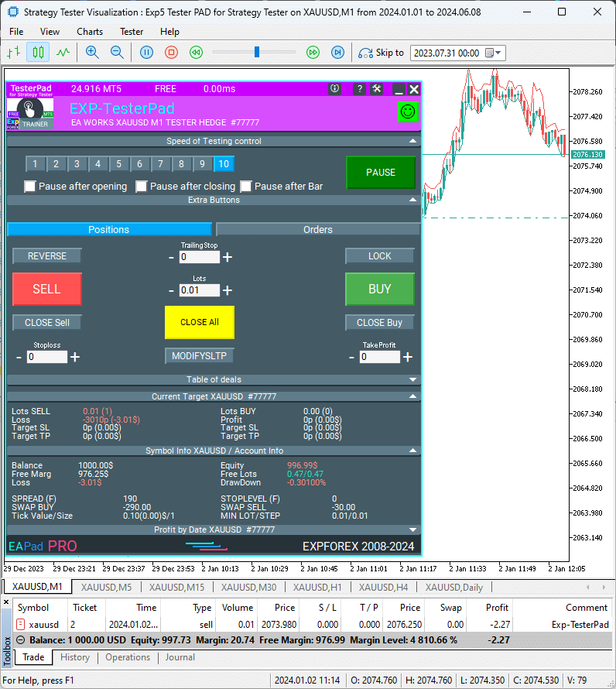Click the yellow CLOSE All button
Image resolution: width=616 pixels, height=689 pixels.
coord(200,322)
